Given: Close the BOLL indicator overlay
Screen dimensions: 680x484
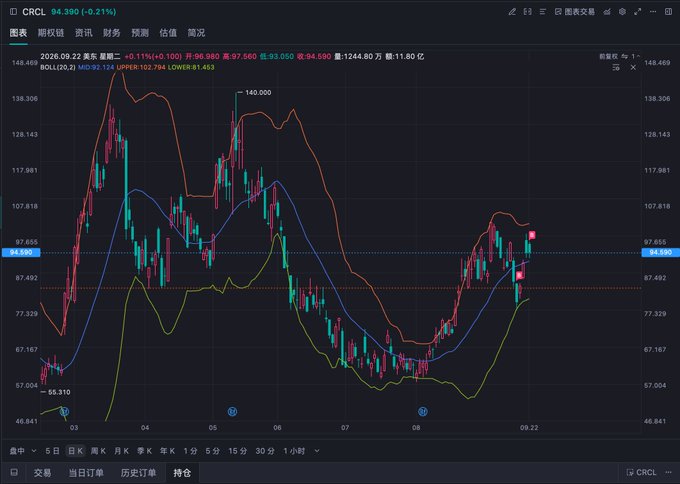Looking at the screenshot, I should pos(633,67).
